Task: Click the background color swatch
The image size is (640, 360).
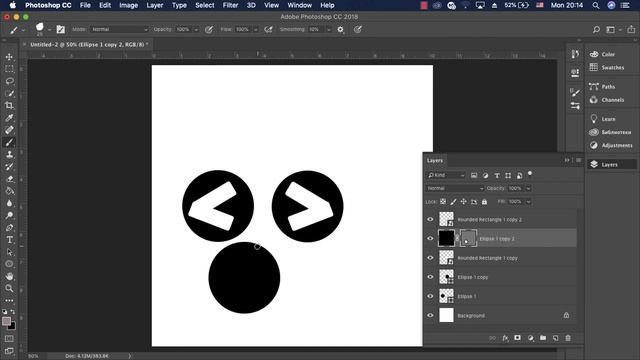Action: 13,327
